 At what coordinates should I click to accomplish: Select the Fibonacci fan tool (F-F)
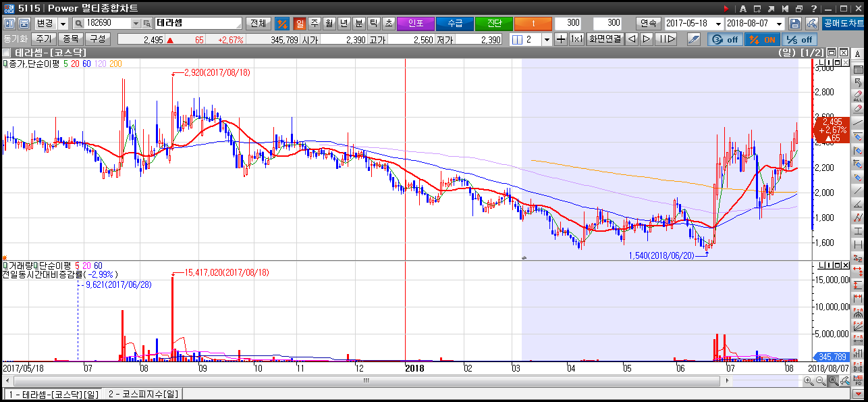pos(859,326)
